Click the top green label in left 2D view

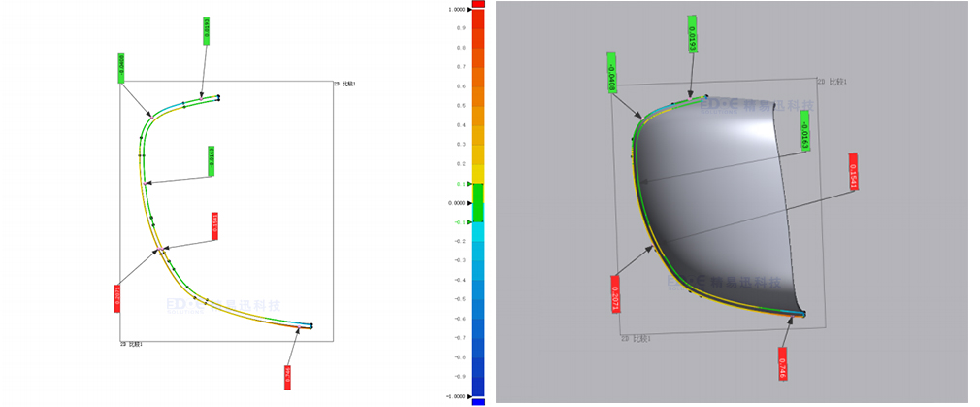pos(207,31)
